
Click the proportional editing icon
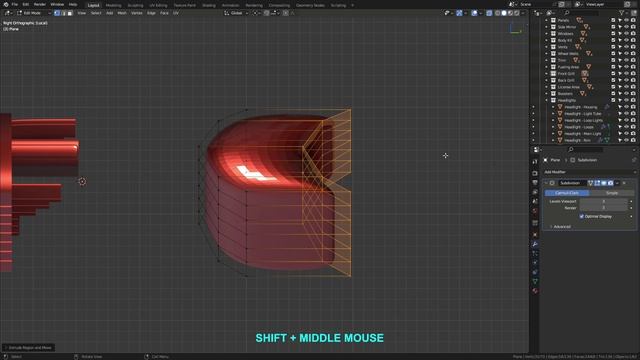(286, 13)
